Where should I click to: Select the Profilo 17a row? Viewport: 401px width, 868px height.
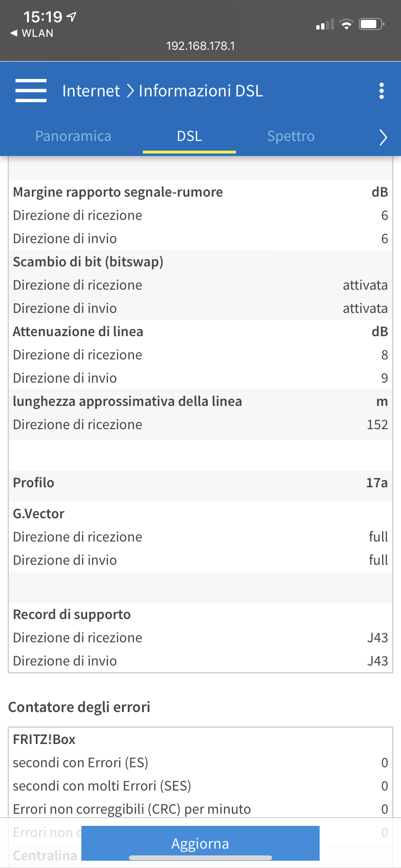click(200, 482)
